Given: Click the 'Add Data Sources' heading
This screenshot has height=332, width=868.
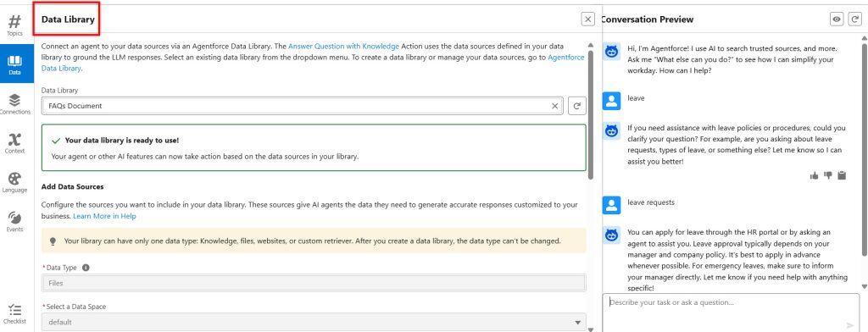Looking at the screenshot, I should click(73, 186).
